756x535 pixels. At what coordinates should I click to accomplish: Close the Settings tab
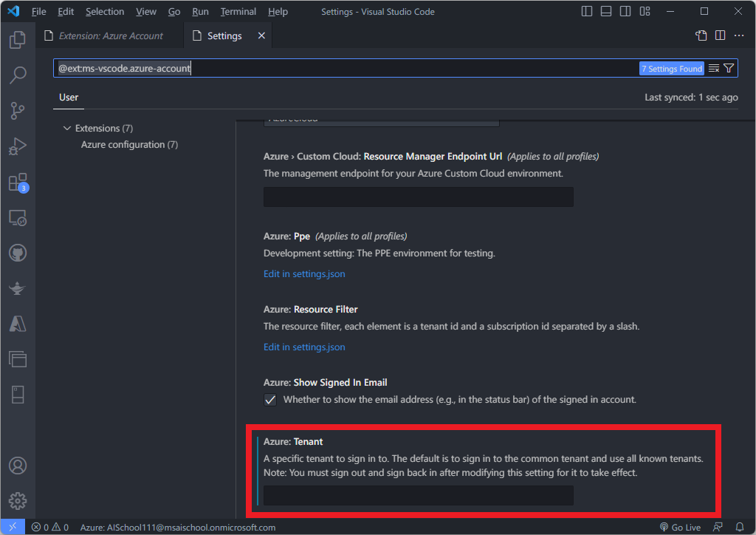point(261,35)
